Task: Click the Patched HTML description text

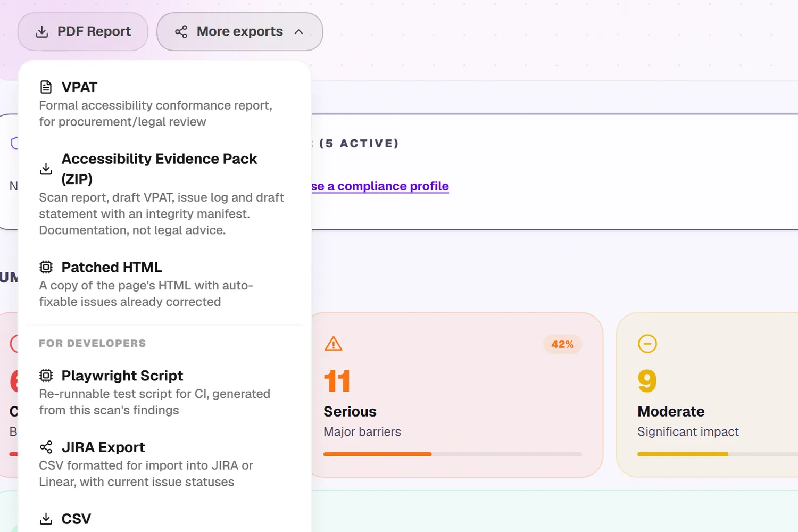Action: [146, 294]
